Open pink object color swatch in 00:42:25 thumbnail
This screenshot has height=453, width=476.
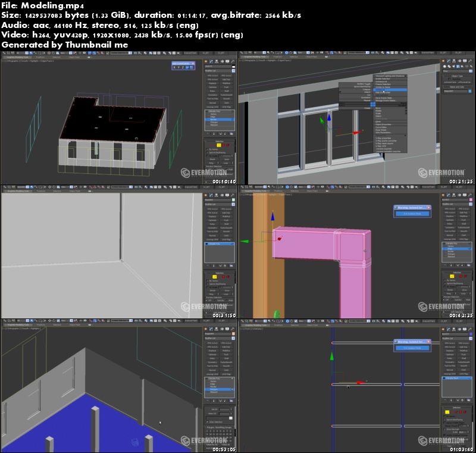471,200
